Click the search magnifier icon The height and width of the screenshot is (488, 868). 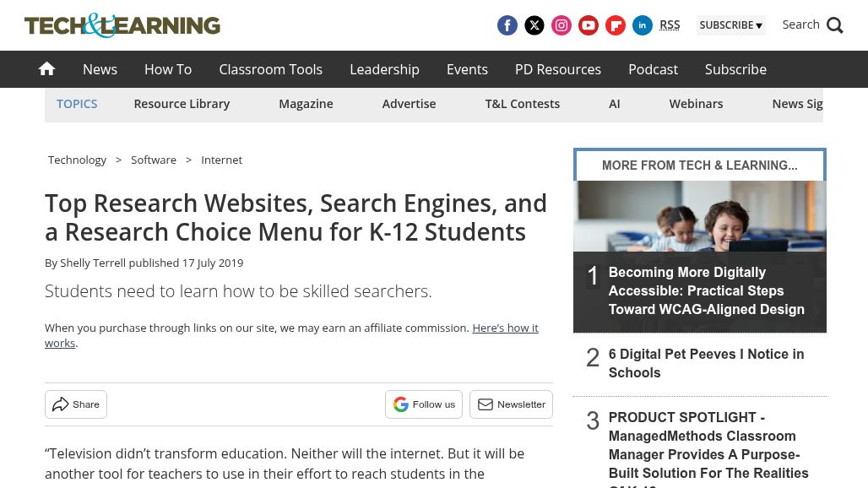834,25
